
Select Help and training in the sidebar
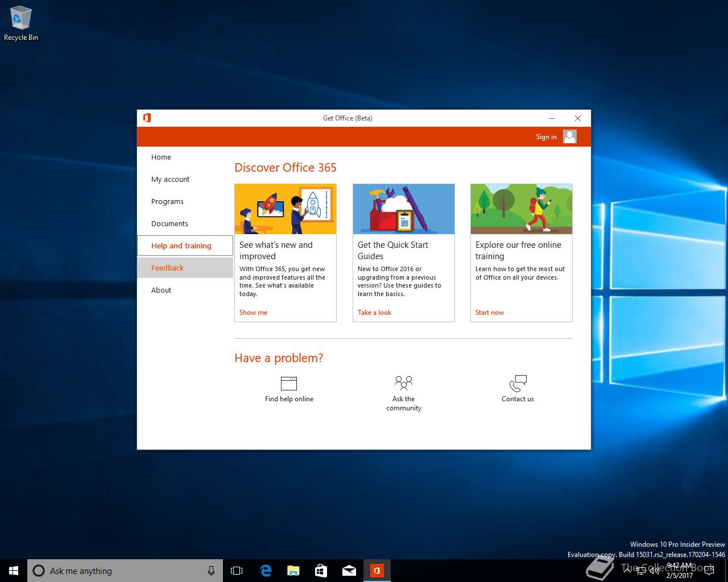pos(185,246)
